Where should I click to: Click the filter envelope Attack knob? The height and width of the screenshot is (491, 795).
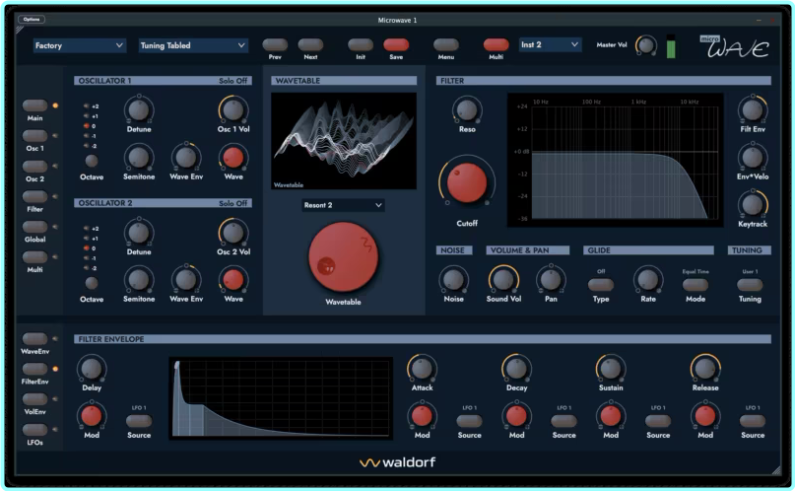pyautogui.click(x=422, y=368)
